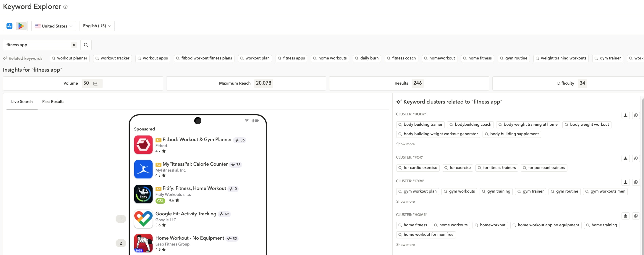Click the Maximum Reach value 20,078
This screenshot has height=255, width=644.
(263, 83)
